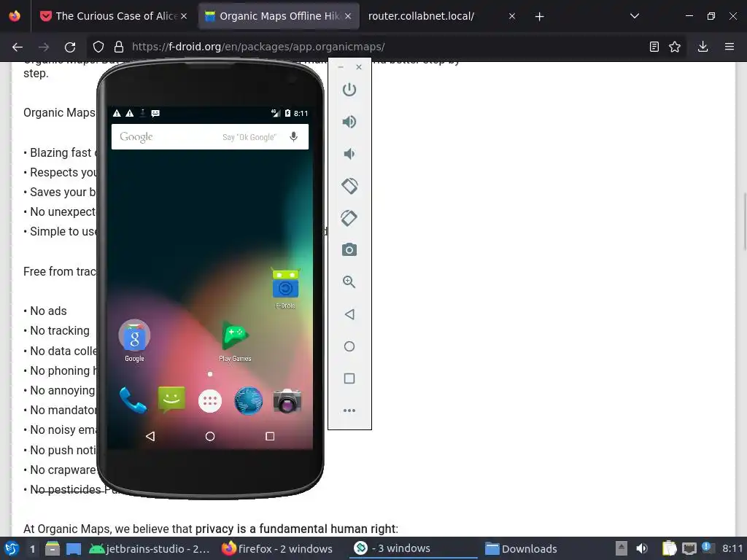Open the app drawer on the phone

[x=210, y=401]
